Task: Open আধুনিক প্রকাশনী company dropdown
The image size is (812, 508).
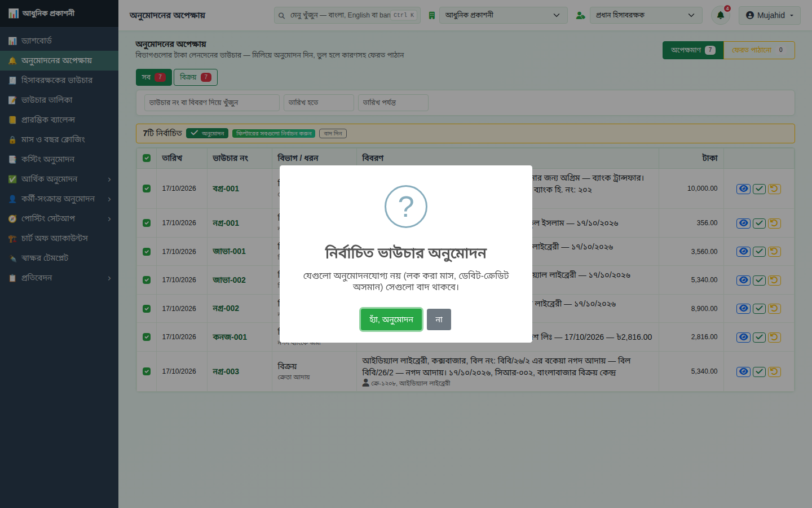Action: pyautogui.click(x=503, y=15)
